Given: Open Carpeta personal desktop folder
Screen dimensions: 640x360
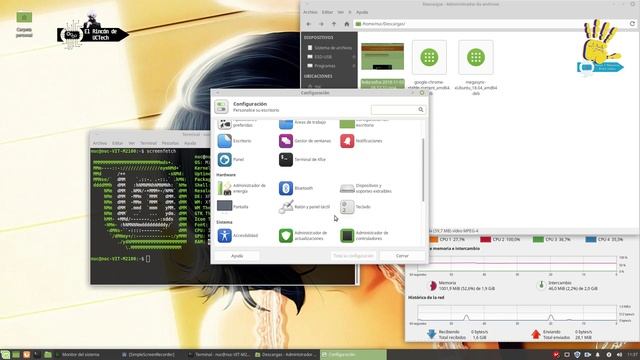Looking at the screenshot, I should 24,24.
